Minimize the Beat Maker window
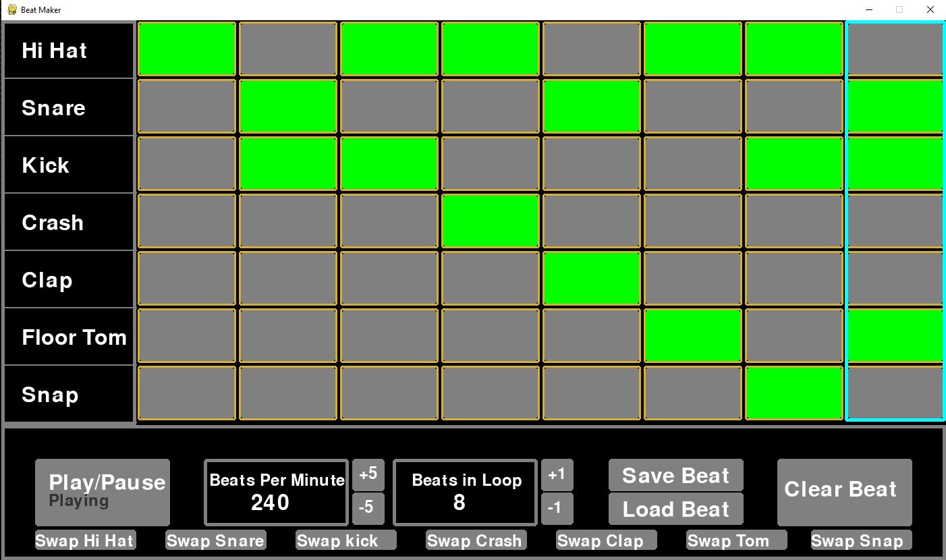946x560 pixels. 868,9
